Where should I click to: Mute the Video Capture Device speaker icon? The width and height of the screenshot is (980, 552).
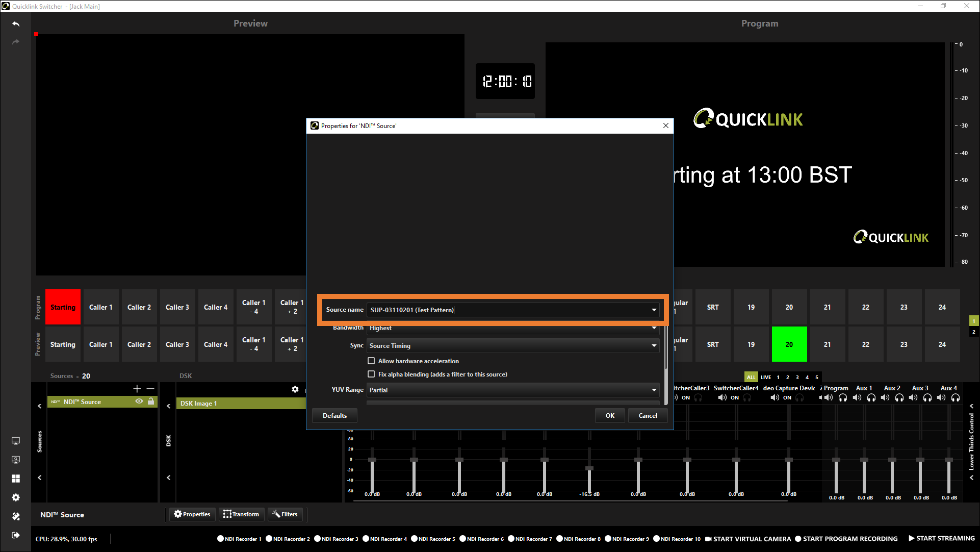(x=775, y=397)
